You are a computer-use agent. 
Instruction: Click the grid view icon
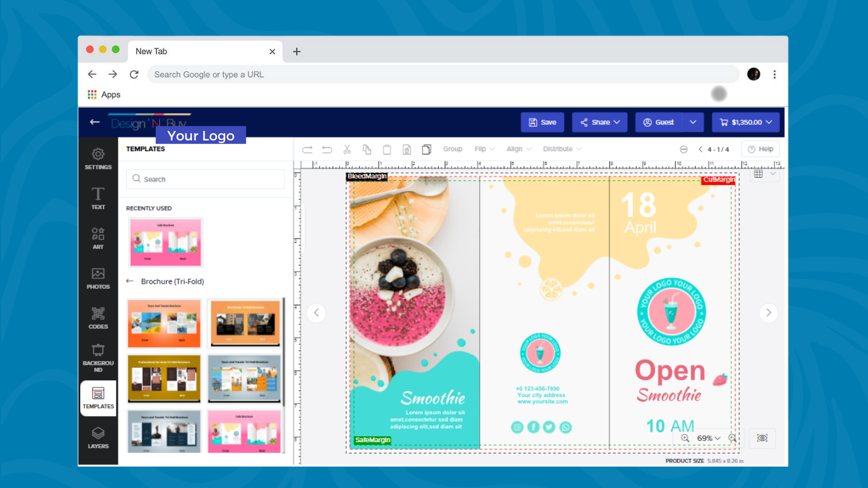759,174
